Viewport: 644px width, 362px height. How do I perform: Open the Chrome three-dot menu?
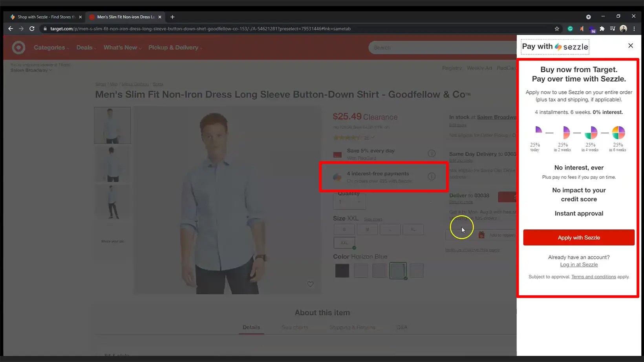pos(634,29)
